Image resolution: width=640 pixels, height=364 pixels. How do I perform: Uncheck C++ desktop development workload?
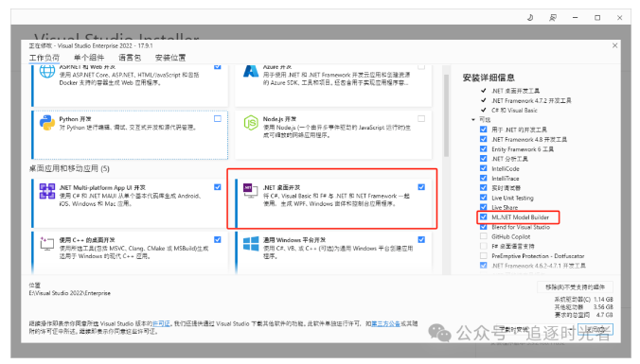(x=218, y=240)
